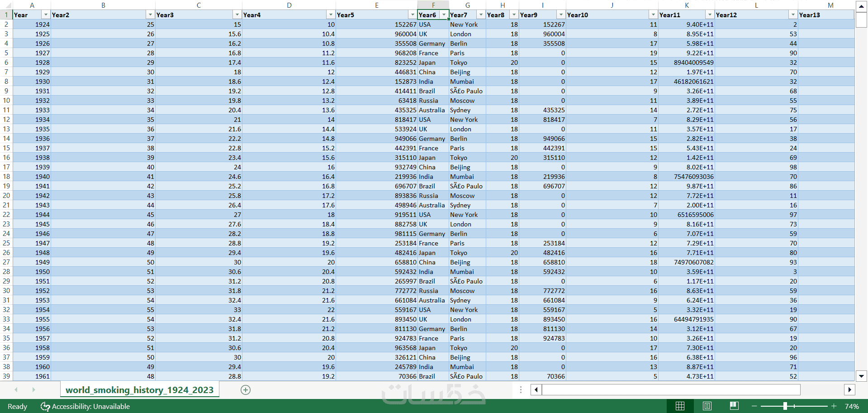868x413 pixels.
Task: Select row 39 header
Action: (6, 376)
